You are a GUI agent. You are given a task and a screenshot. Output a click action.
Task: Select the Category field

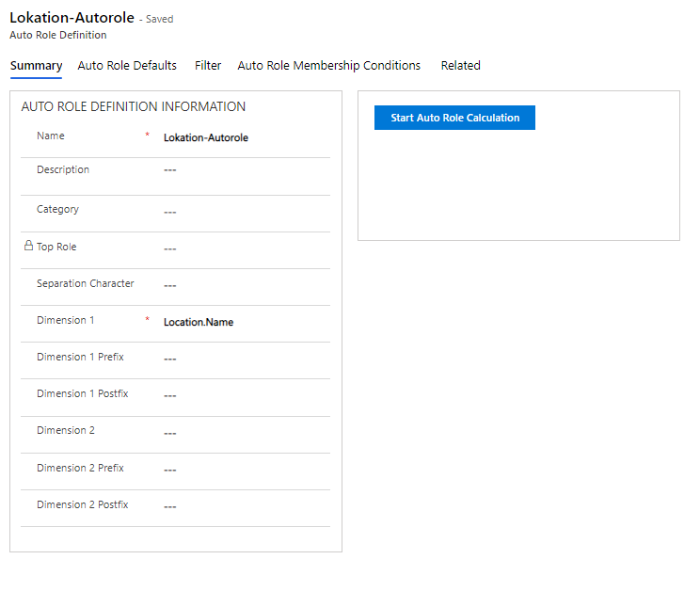244,212
